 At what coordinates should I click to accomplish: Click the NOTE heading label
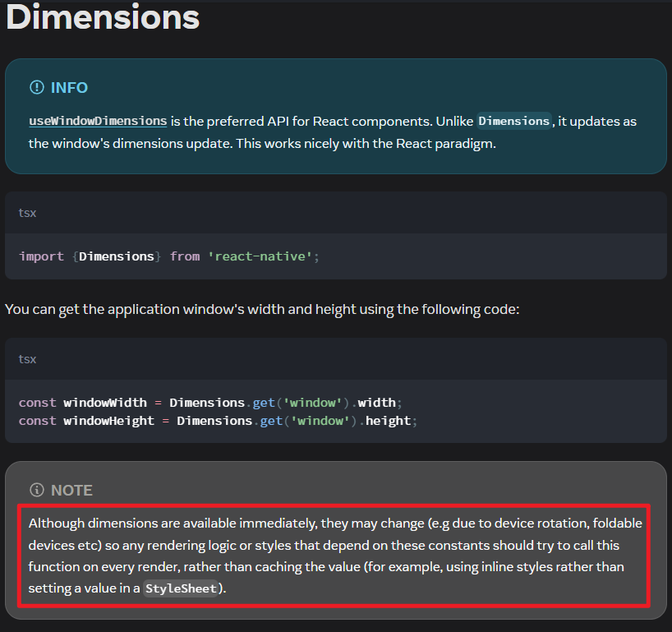coord(71,490)
